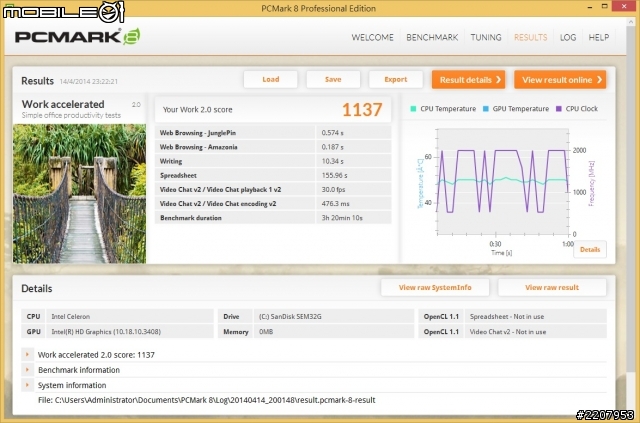This screenshot has height=423, width=640.
Task: Maximize the PCMark 8 window
Action: [x=605, y=6]
